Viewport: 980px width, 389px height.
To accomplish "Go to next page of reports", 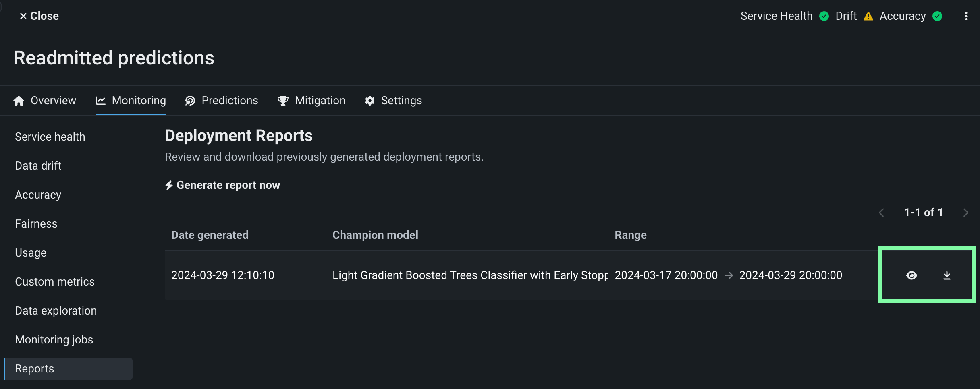I will [x=965, y=213].
